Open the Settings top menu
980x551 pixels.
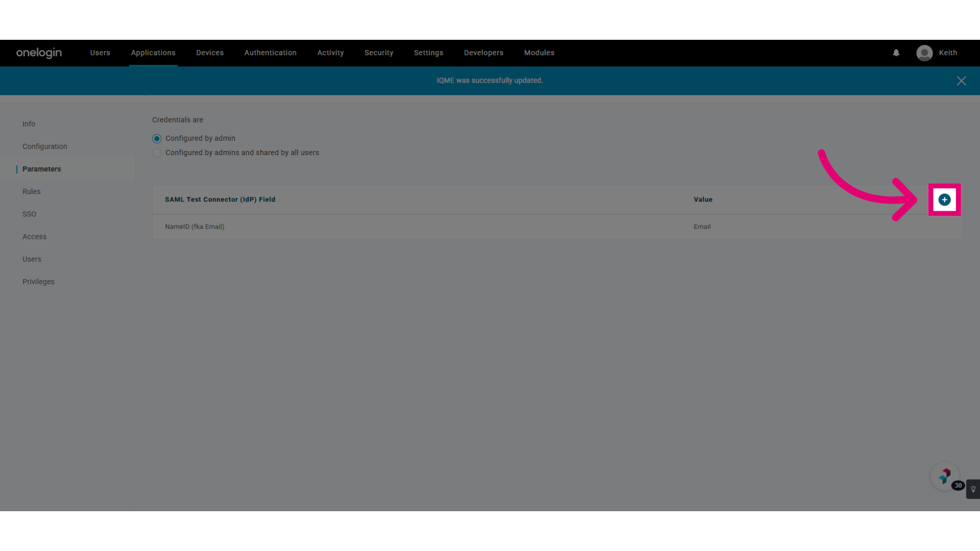428,53
